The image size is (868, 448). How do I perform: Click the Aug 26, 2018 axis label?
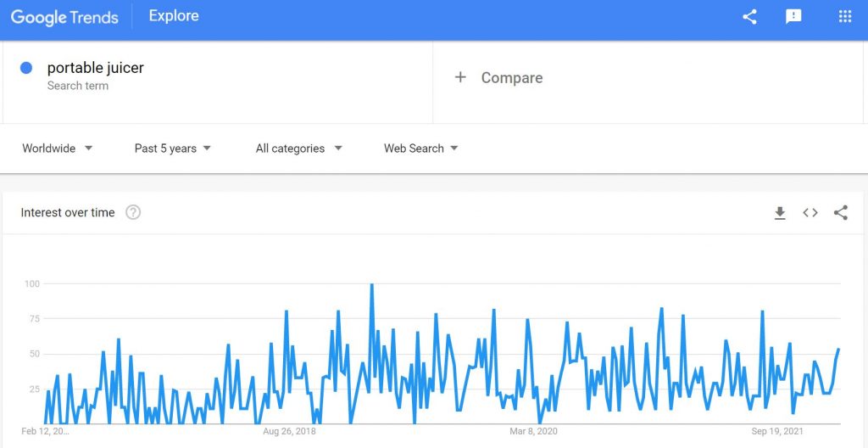[x=291, y=431]
